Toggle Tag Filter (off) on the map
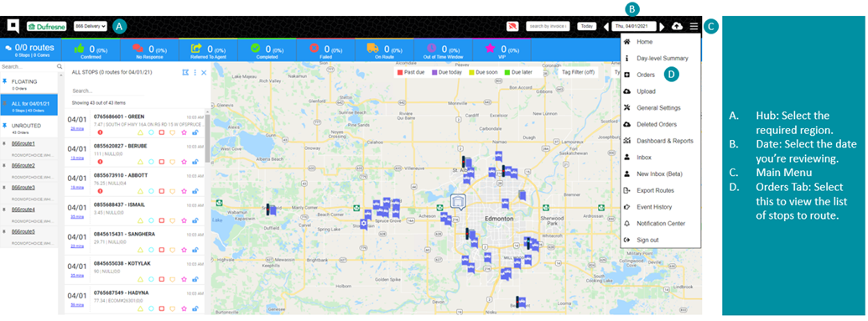Screen dimensions: 868x321 tap(579, 73)
